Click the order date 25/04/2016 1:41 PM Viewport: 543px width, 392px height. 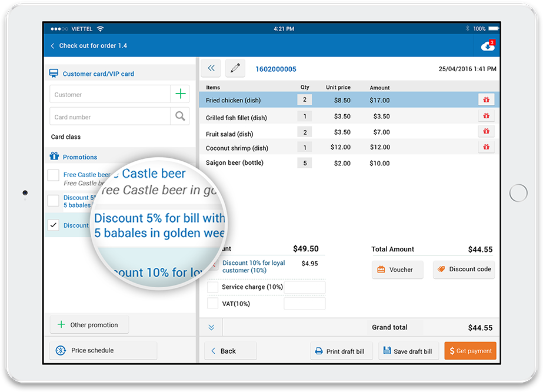point(467,69)
